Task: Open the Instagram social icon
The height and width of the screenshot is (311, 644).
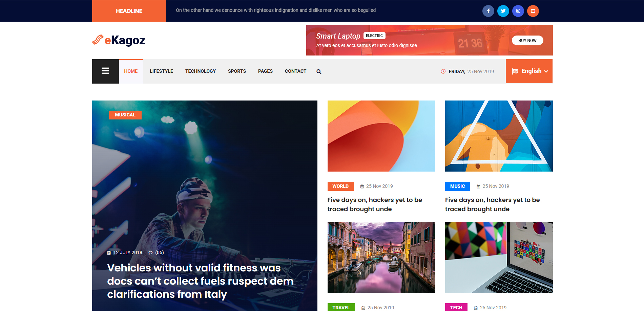Action: pyautogui.click(x=518, y=11)
